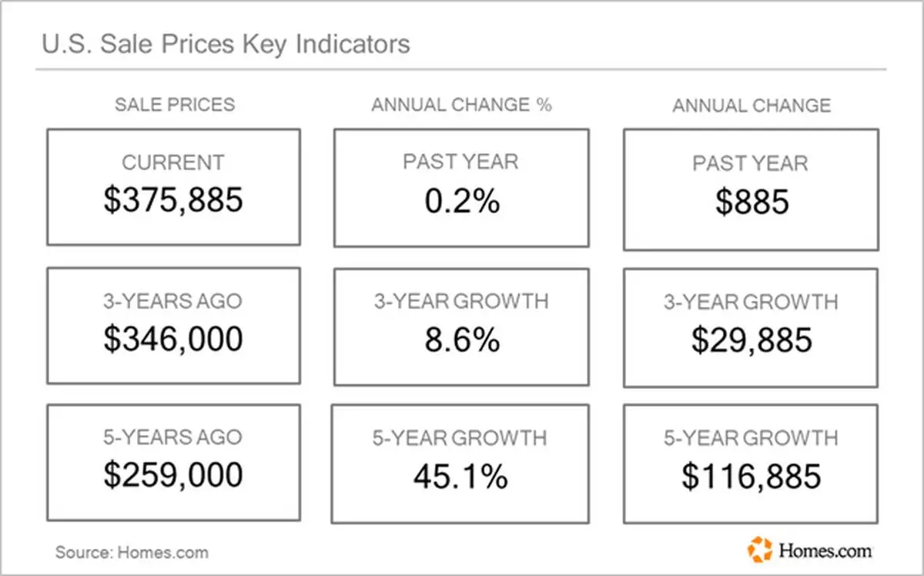Click the 45.1% growth value
Screen dimensions: 924x576
[x=460, y=477]
